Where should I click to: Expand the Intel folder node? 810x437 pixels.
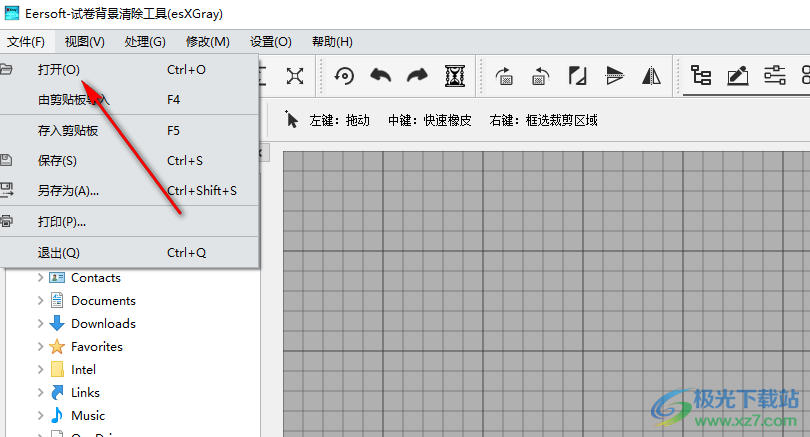tap(40, 370)
